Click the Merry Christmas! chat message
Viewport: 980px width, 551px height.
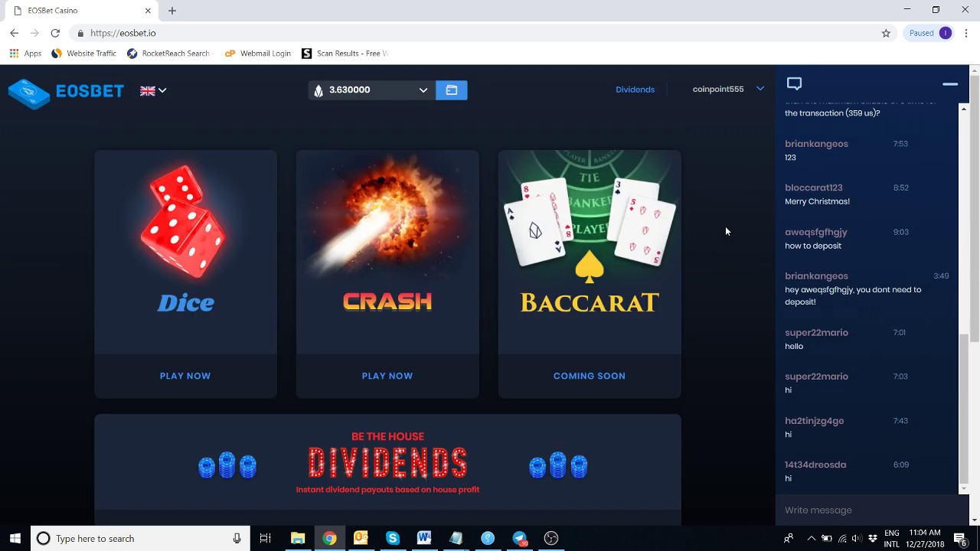(817, 201)
